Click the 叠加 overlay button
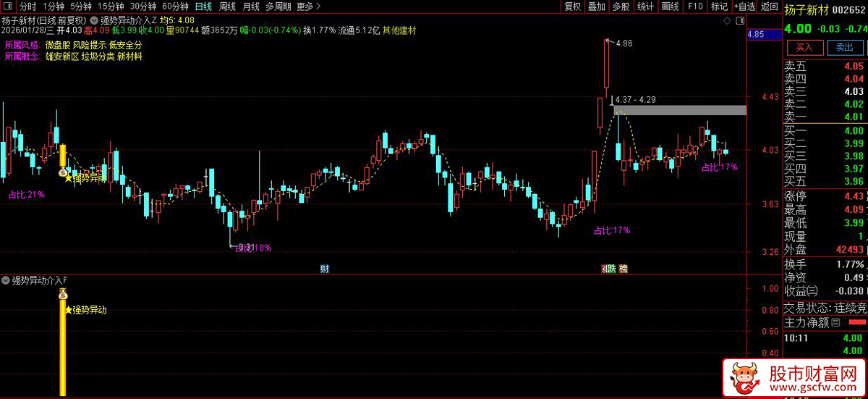The height and width of the screenshot is (399, 868). pyautogui.click(x=596, y=7)
